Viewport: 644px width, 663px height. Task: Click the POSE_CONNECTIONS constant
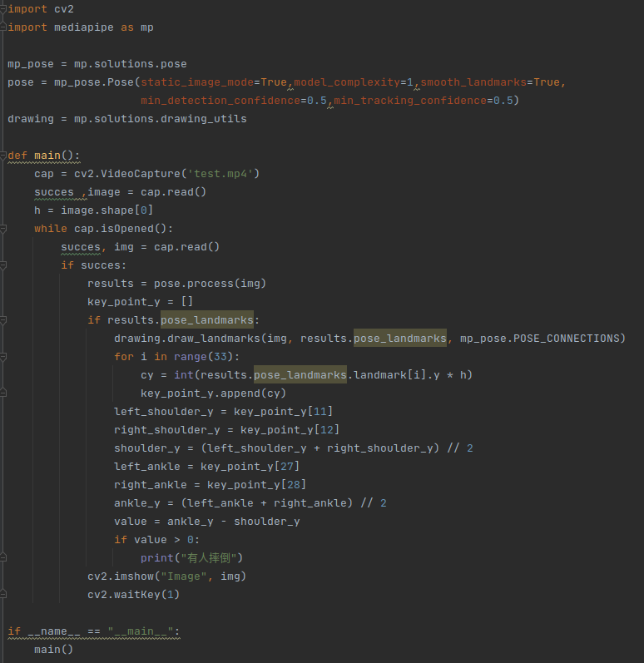pos(566,339)
